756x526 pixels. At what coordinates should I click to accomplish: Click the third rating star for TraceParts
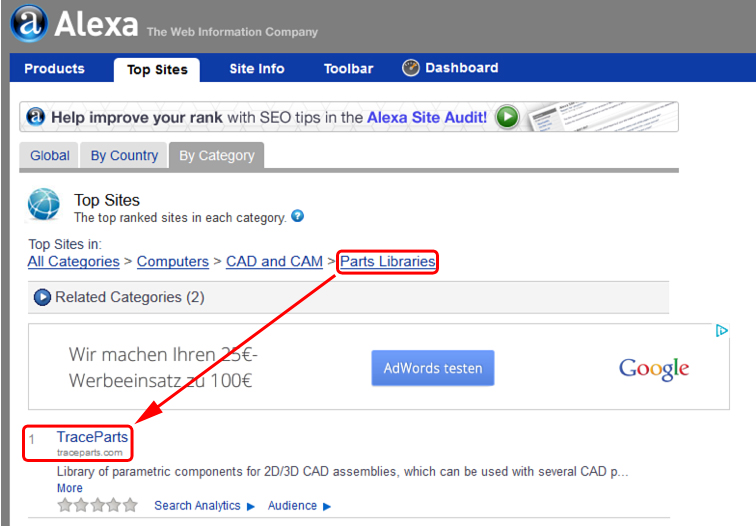point(97,505)
